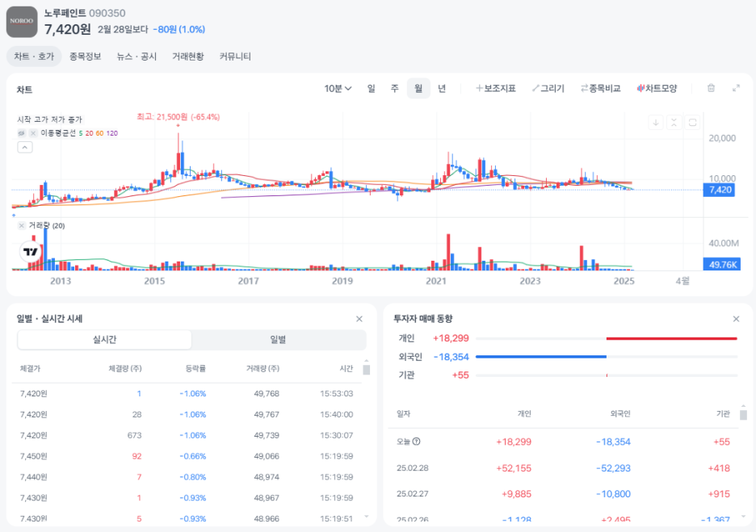Click the NOROO company logo icon

[22, 22]
